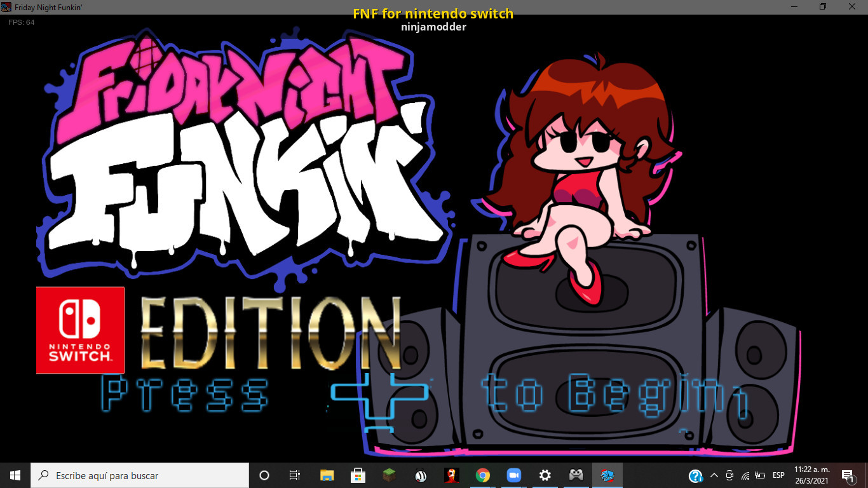Restore down the game window

(x=823, y=6)
